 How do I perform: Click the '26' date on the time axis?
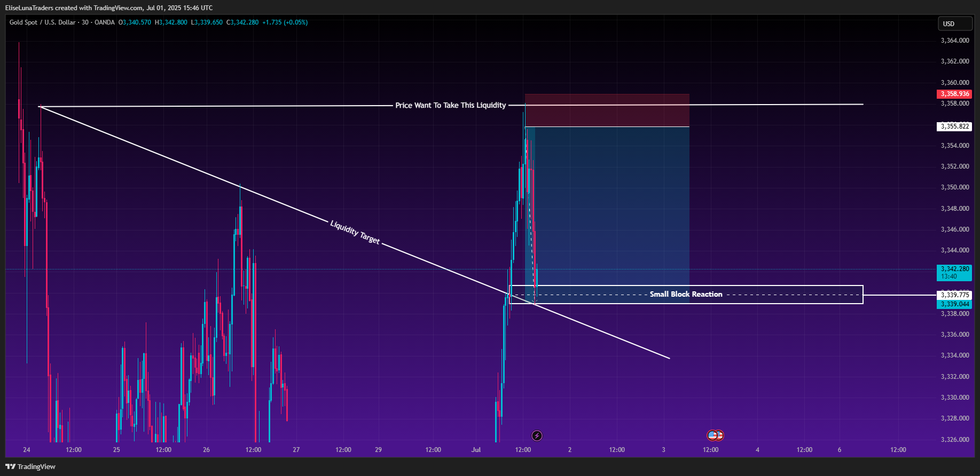[206, 450]
